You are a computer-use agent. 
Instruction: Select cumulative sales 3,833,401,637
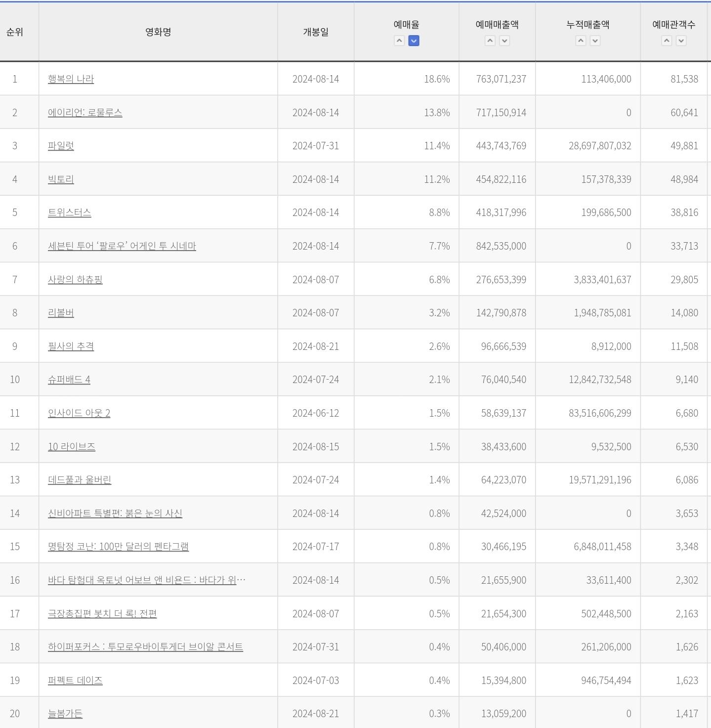[602, 280]
